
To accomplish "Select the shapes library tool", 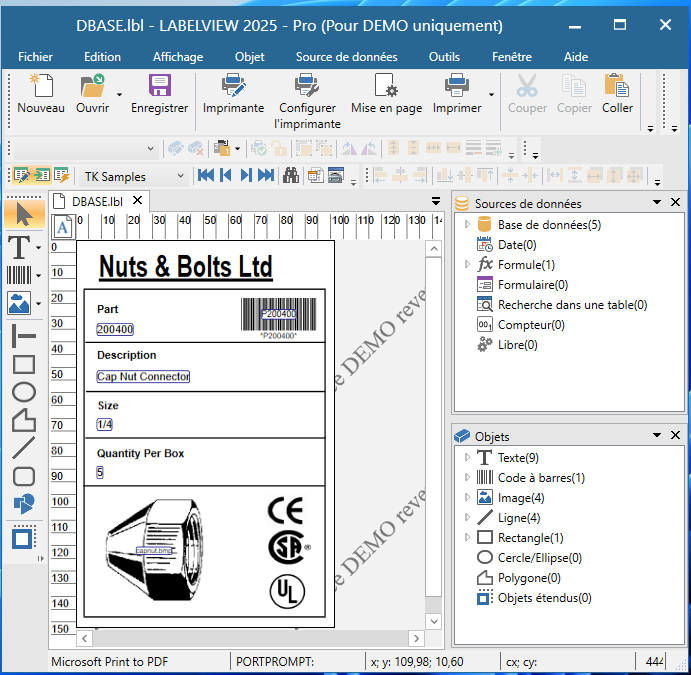I will pos(24,503).
